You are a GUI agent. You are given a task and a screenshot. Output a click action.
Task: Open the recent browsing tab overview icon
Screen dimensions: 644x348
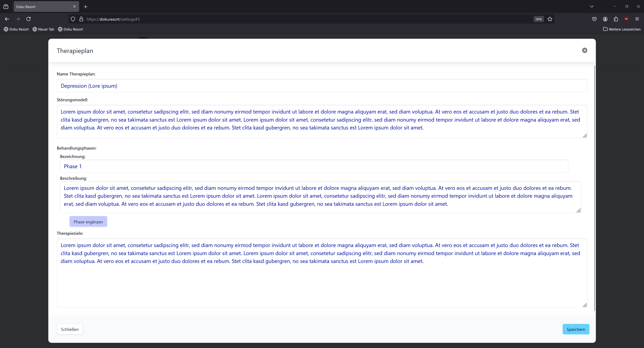(6, 7)
